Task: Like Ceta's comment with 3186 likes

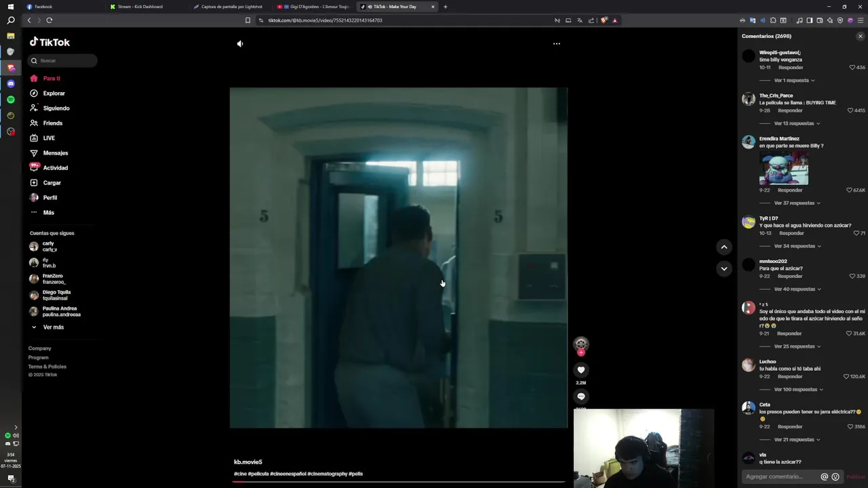Action: point(850,427)
